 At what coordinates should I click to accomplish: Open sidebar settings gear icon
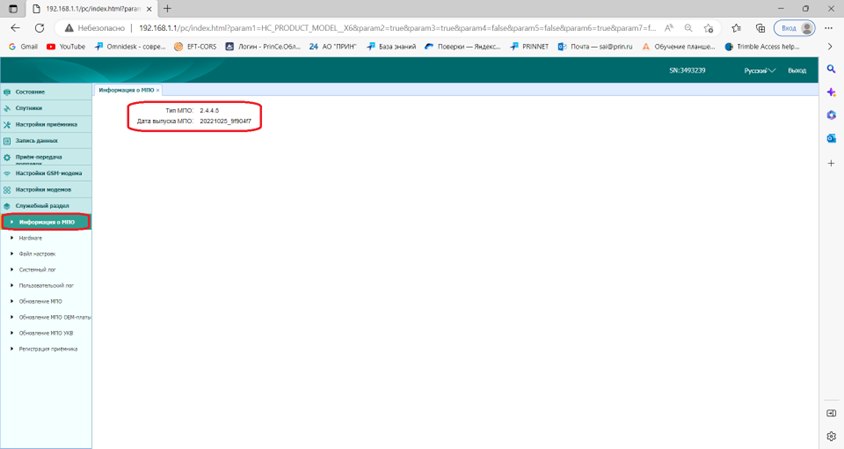(x=831, y=436)
